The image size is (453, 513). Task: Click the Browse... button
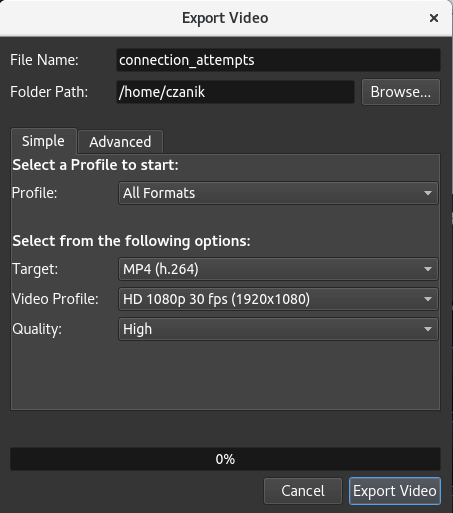click(x=401, y=92)
